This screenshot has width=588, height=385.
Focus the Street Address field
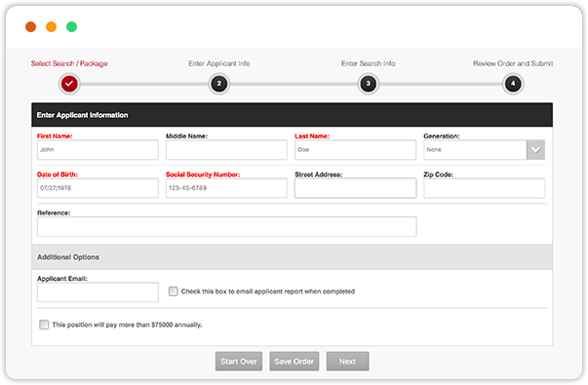point(355,188)
